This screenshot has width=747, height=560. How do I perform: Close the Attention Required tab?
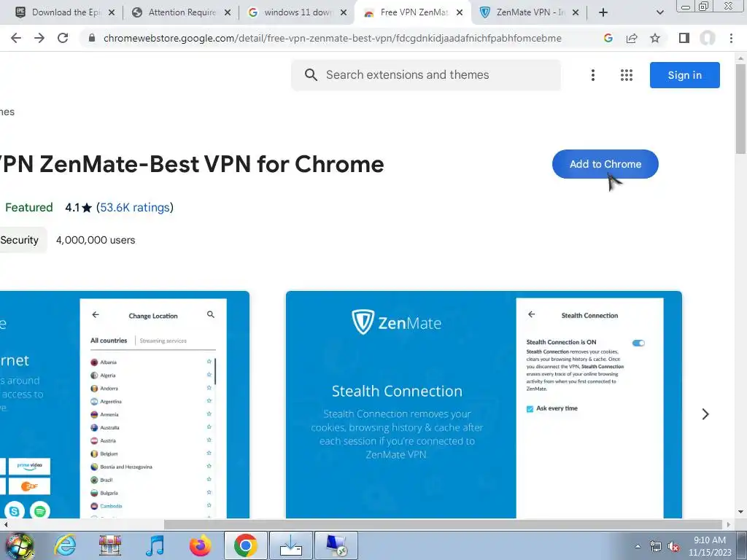click(228, 12)
